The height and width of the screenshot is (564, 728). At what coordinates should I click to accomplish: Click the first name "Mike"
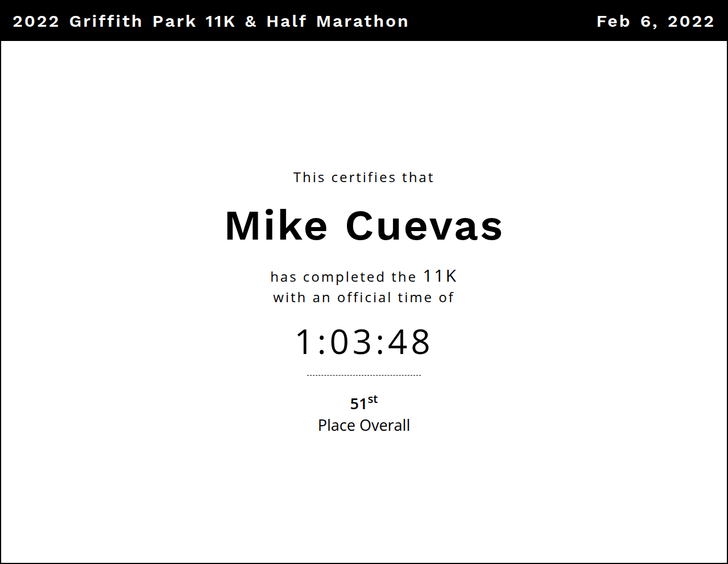pyautogui.click(x=276, y=226)
